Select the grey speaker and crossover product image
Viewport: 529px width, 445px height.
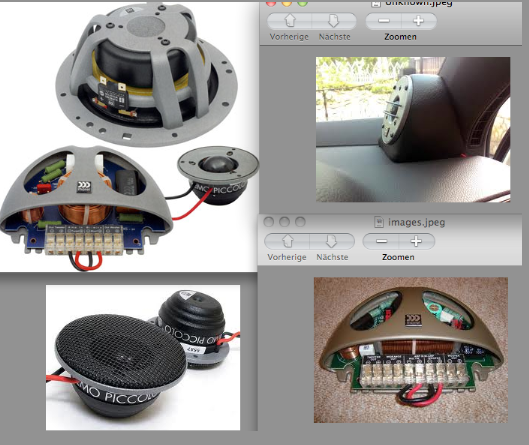(129, 136)
